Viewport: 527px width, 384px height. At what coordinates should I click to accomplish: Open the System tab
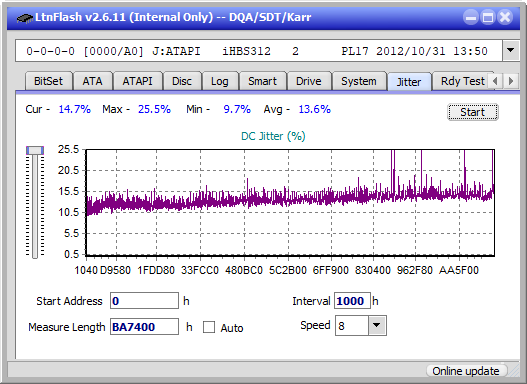pos(359,81)
